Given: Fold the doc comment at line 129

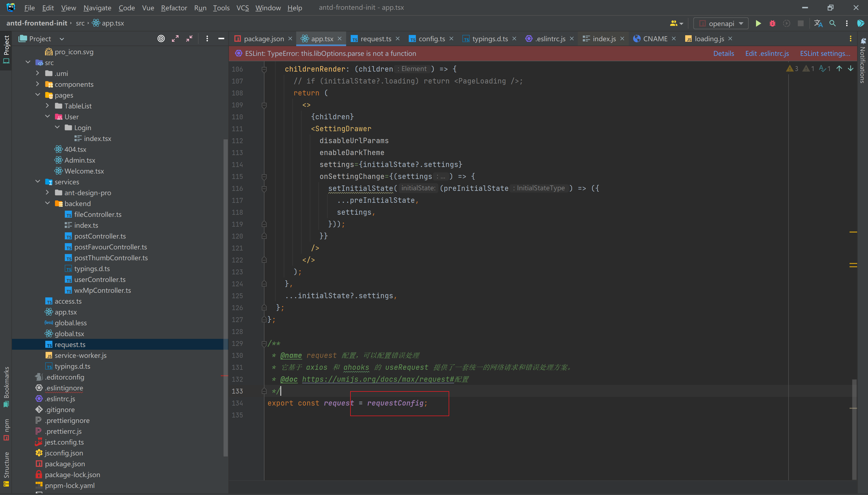Looking at the screenshot, I should [x=264, y=344].
